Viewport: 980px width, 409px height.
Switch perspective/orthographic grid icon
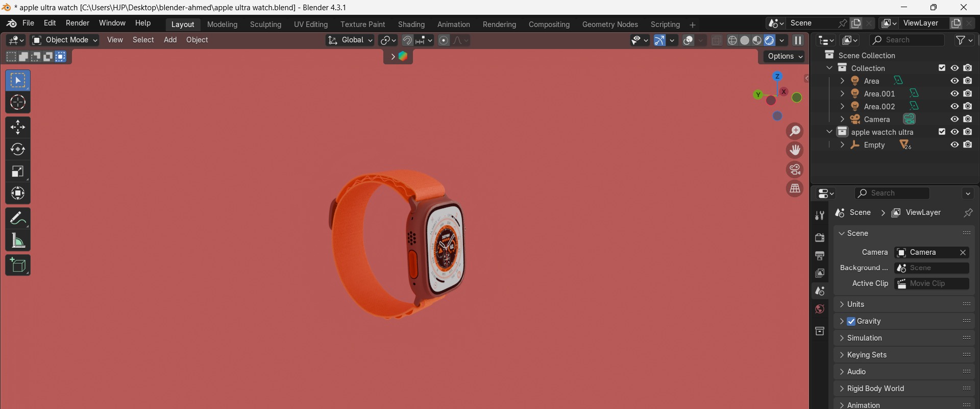coord(795,188)
